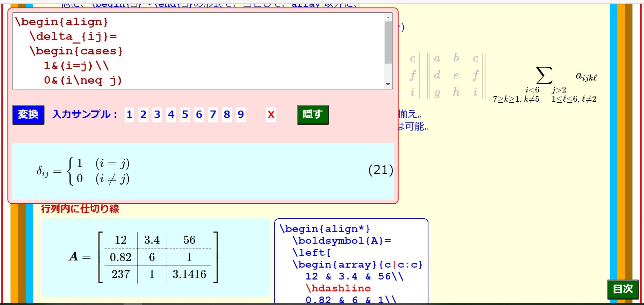Load input sample 4
This screenshot has width=644, height=305.
171,115
